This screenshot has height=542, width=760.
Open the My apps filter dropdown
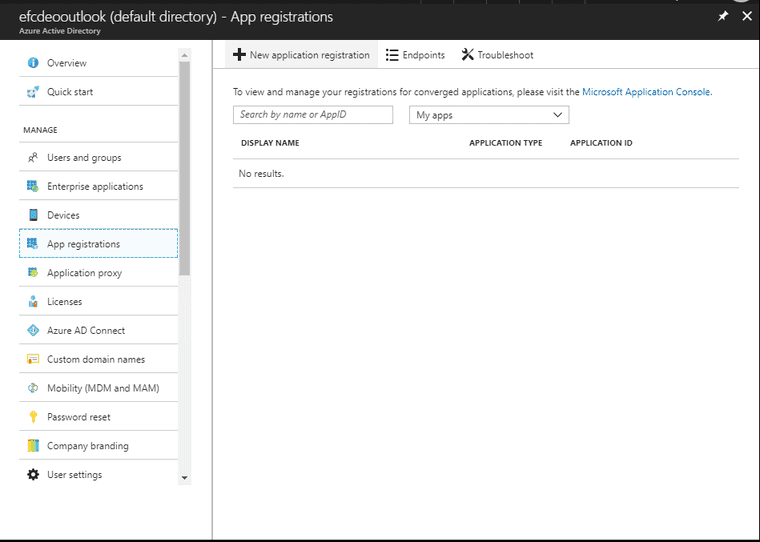(489, 115)
